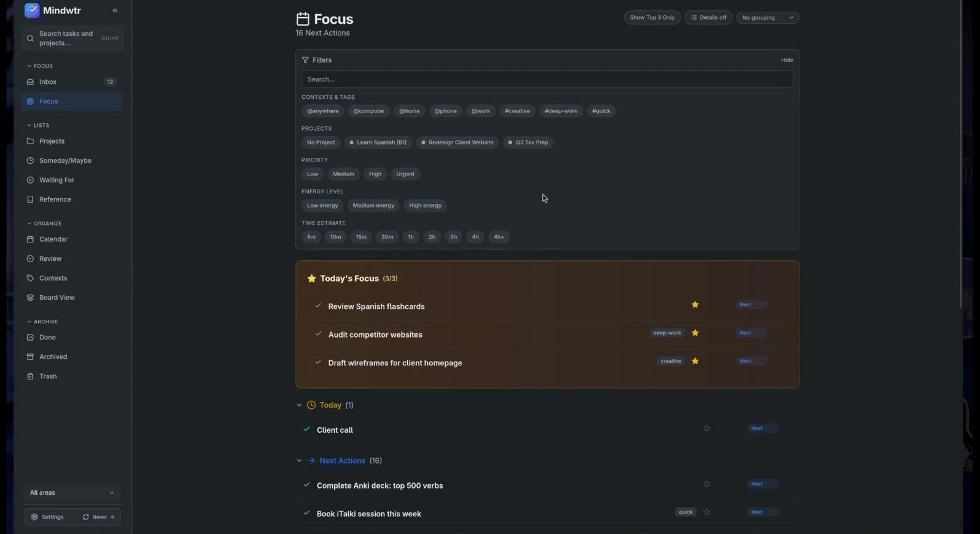Toggle the Details off button
The height and width of the screenshot is (534, 980).
(708, 18)
